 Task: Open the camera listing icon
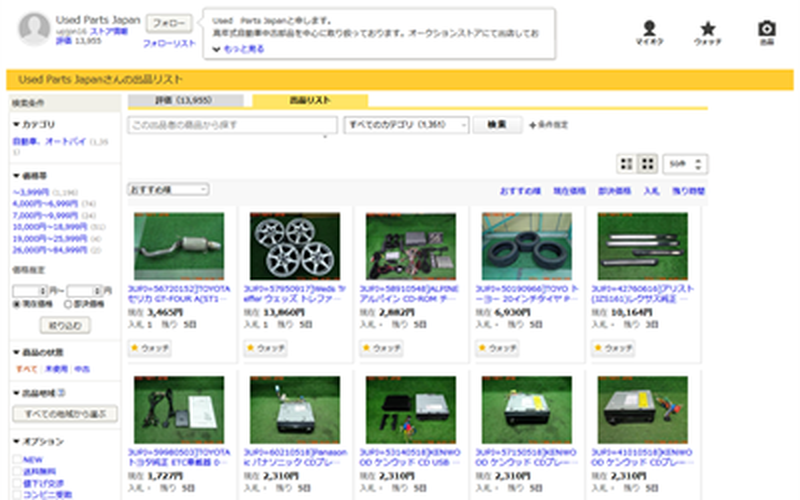(x=767, y=33)
